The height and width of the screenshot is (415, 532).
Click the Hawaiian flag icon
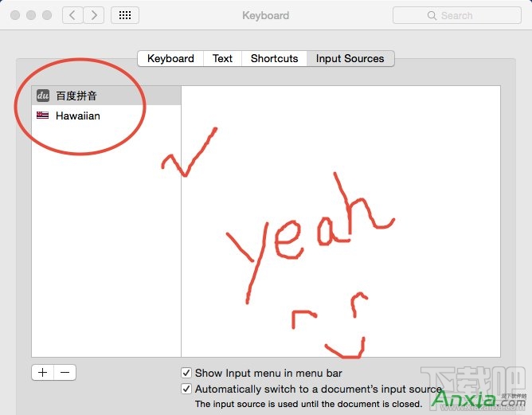click(x=42, y=115)
